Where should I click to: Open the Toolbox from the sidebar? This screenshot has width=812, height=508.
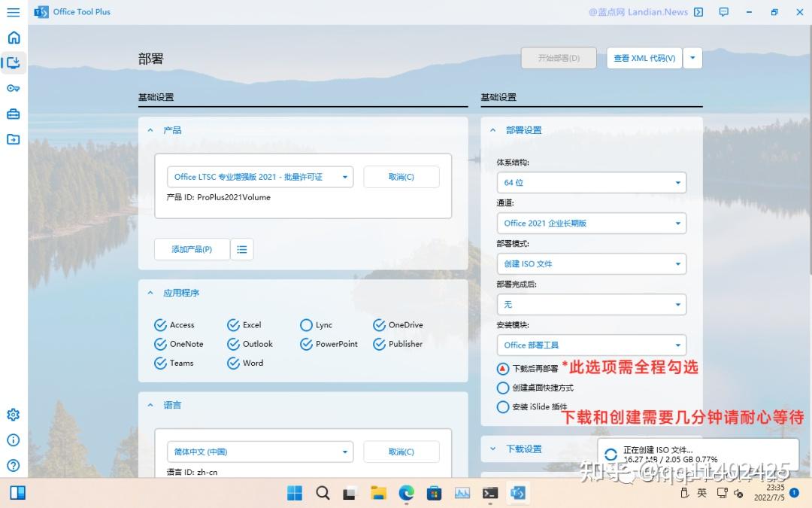pyautogui.click(x=13, y=114)
